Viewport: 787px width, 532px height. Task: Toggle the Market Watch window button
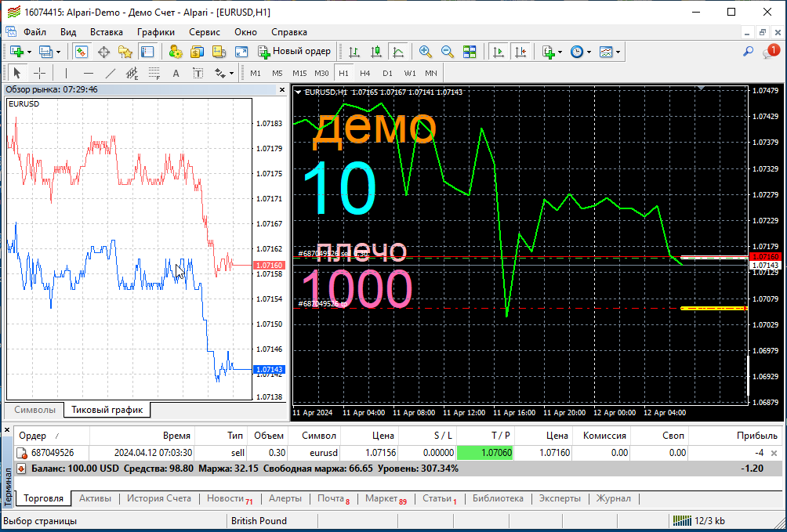pos(82,52)
